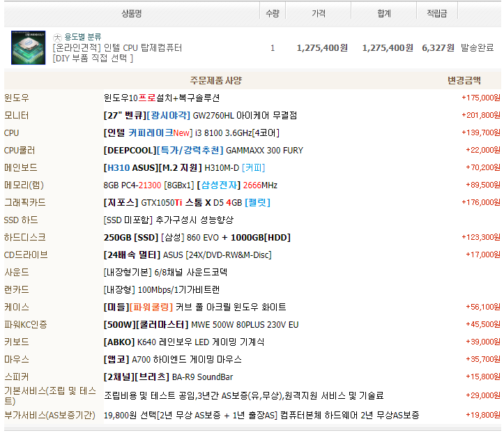Select the GTX1050Ti graphics card line
Viewport: 504px width, 433px height.
[187, 202]
